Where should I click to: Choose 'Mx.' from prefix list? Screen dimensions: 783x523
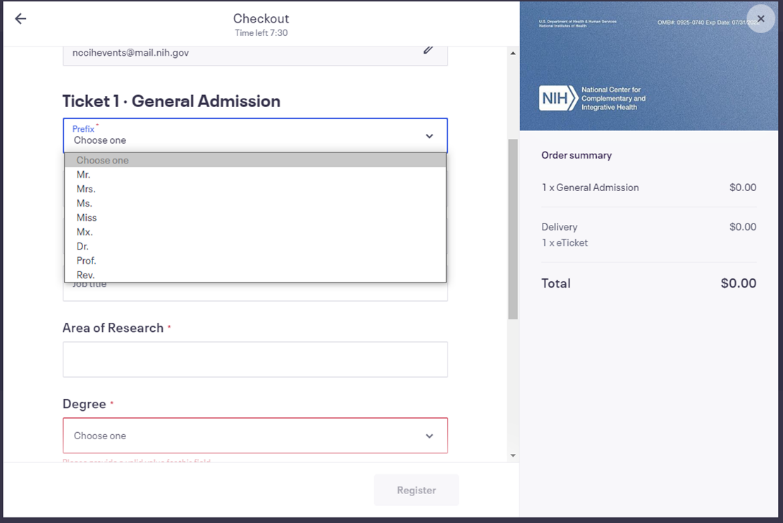(x=255, y=232)
